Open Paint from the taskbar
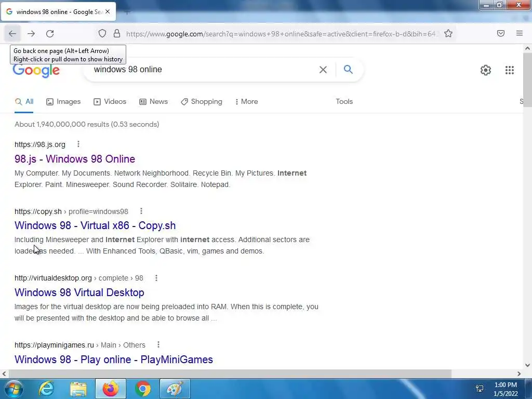Viewport: 532px width, 399px height. pyautogui.click(x=175, y=389)
